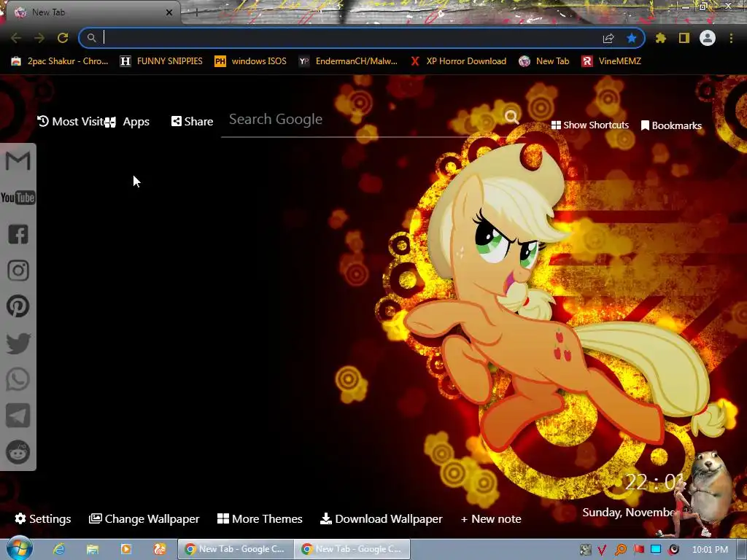Open the FUNNY SNIPPIES bookmark
Viewport: 747px width, 560px height.
[x=161, y=61]
